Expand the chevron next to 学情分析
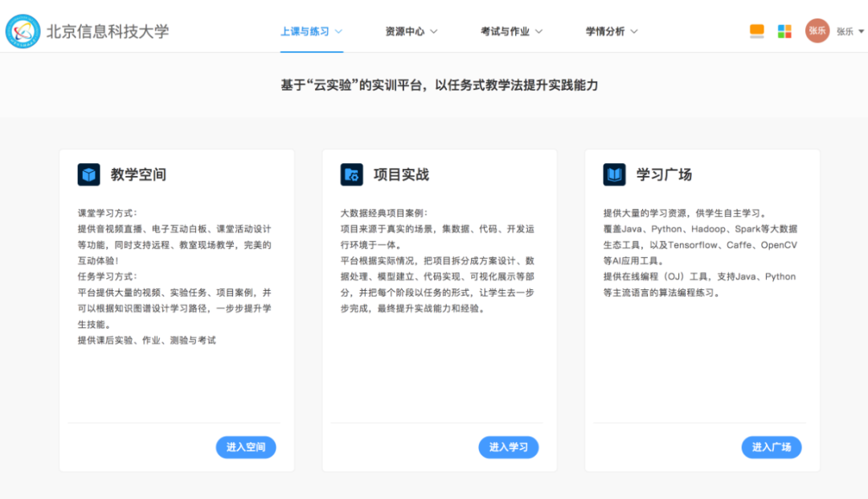Screen dimensions: 868x499 click(634, 31)
